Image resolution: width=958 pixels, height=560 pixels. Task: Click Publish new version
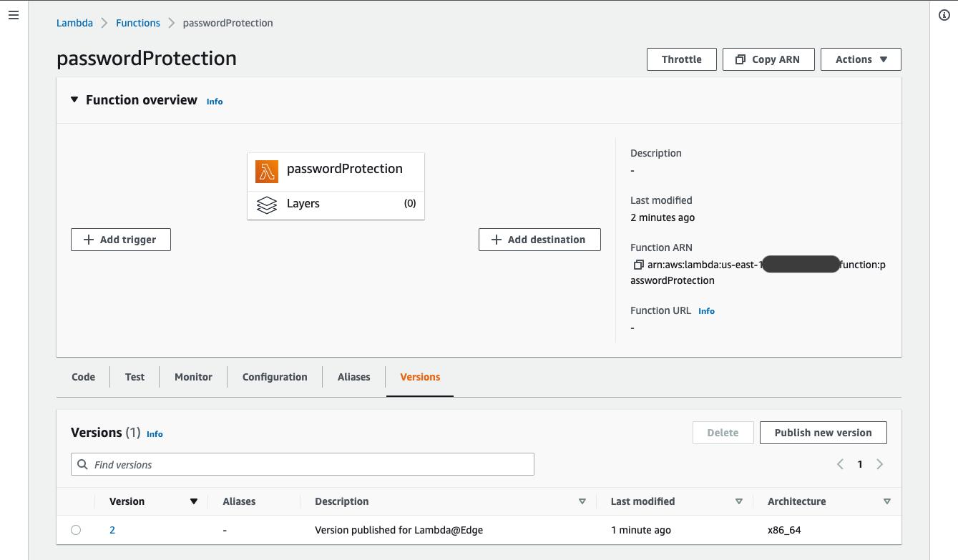coord(823,433)
